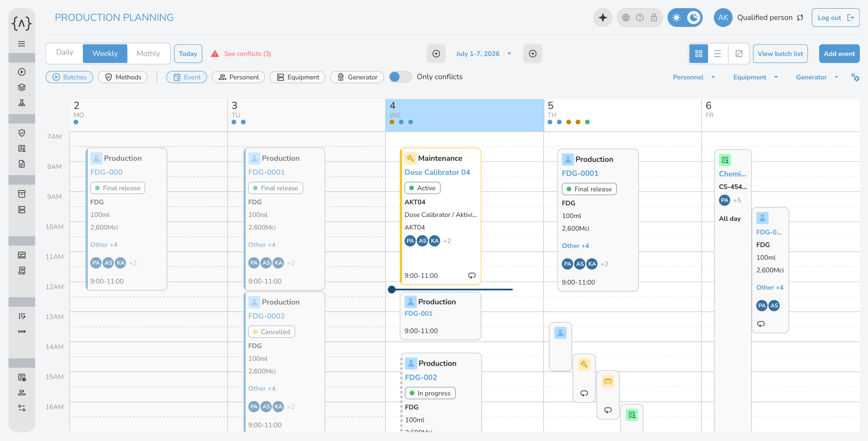The height and width of the screenshot is (441, 868).
Task: Click the Add event button
Action: coord(839,54)
